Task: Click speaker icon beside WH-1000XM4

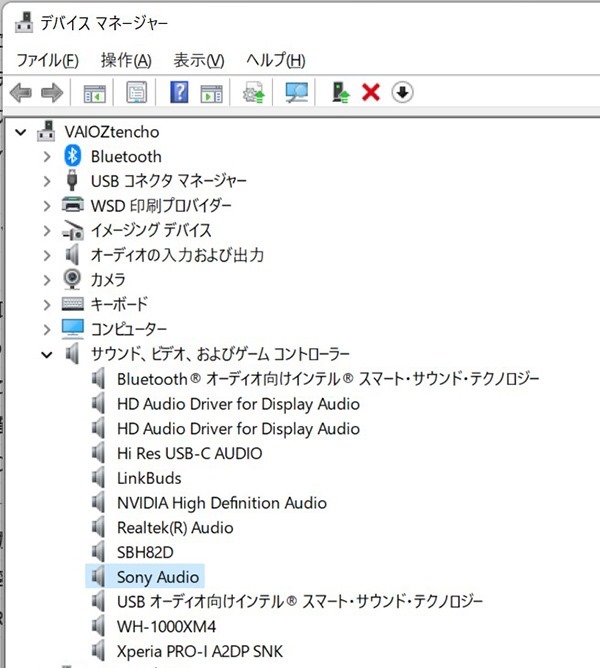Action: pyautogui.click(x=98, y=626)
